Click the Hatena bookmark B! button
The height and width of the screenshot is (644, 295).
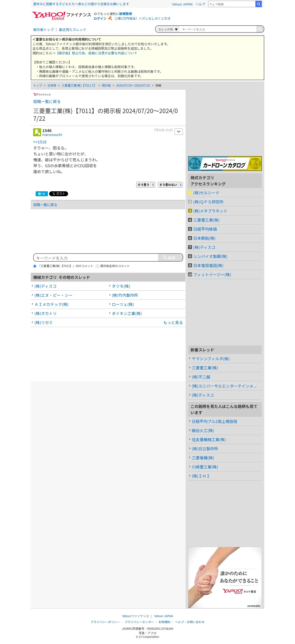pos(41,194)
